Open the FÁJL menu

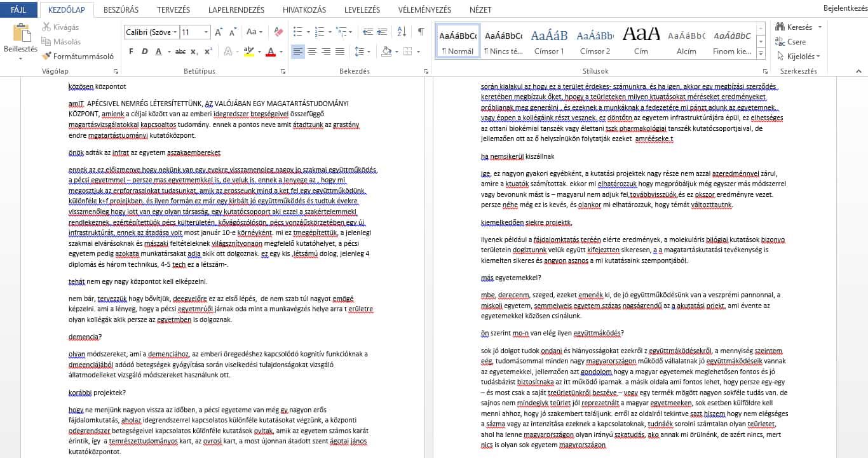18,10
